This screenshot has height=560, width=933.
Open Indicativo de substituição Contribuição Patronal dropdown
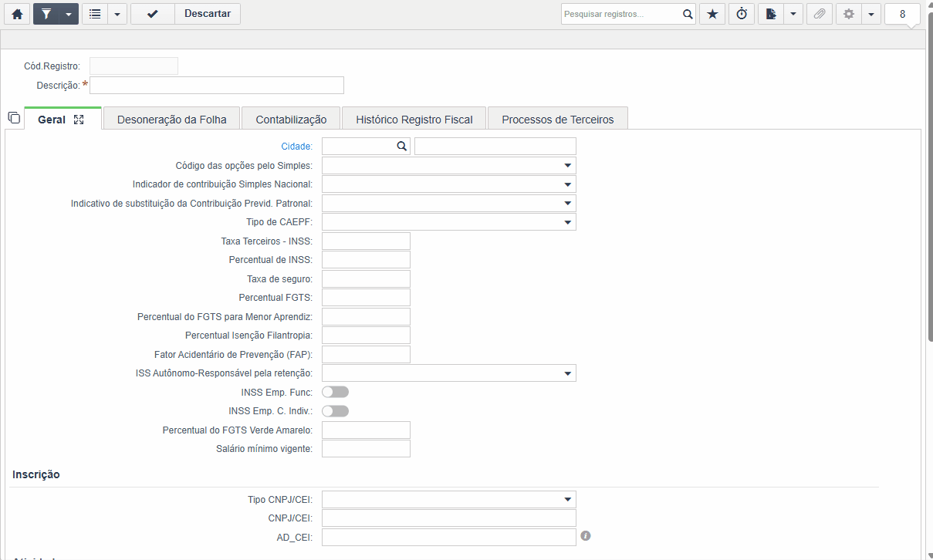click(449, 204)
